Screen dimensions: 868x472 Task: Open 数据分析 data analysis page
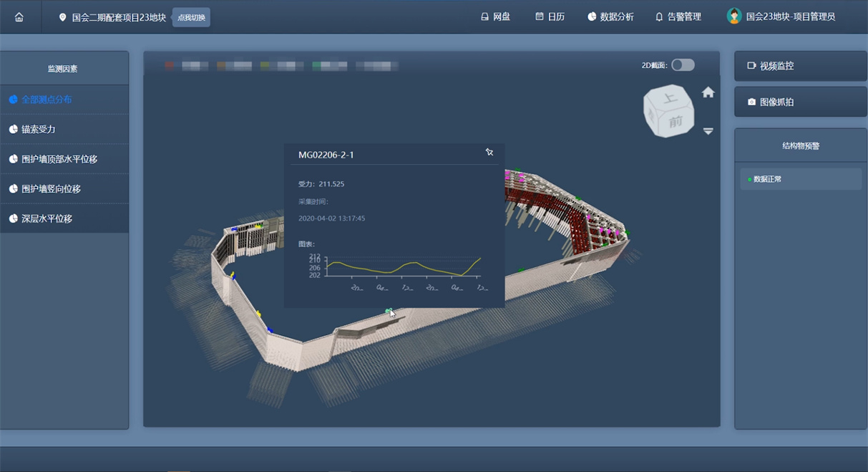(610, 16)
